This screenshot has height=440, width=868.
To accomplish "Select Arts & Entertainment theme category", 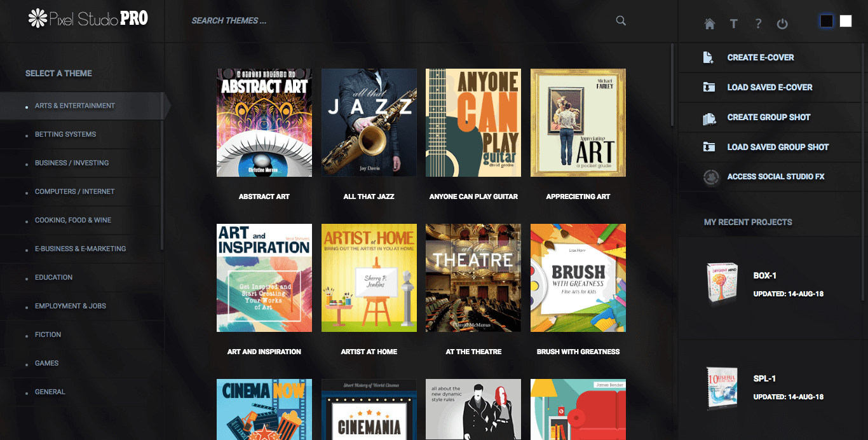I will tap(81, 106).
